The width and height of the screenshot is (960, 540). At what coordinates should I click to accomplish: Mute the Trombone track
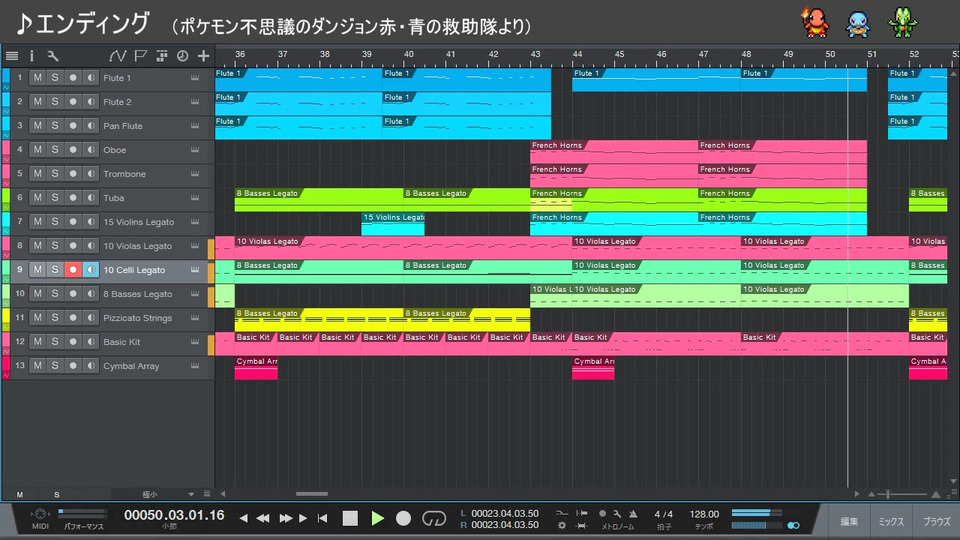pos(38,174)
